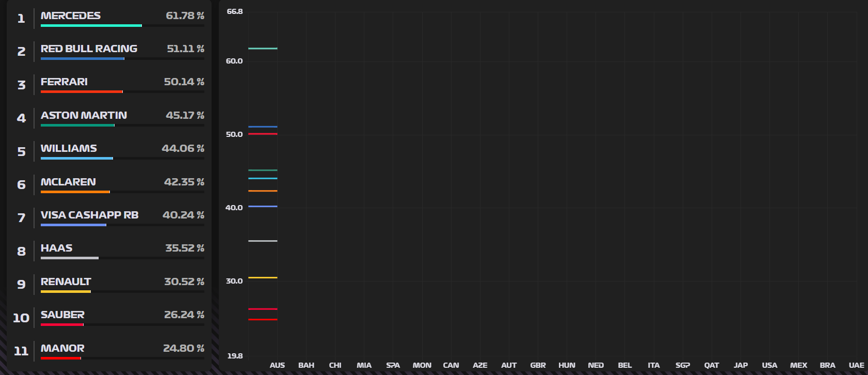Click the CAN race label

click(451, 365)
